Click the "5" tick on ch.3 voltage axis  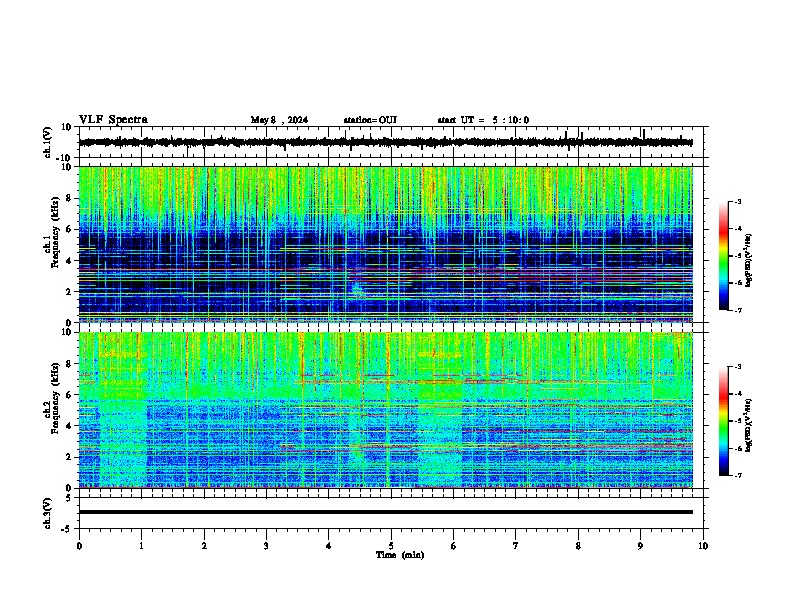69,497
